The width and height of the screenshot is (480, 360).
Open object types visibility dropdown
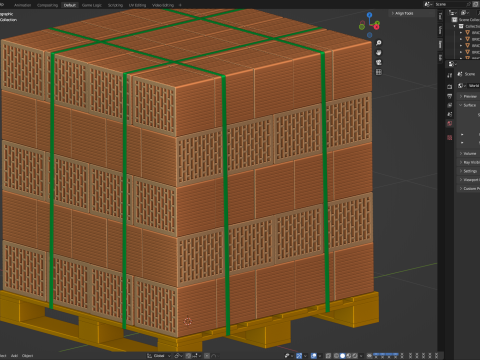click(289, 355)
